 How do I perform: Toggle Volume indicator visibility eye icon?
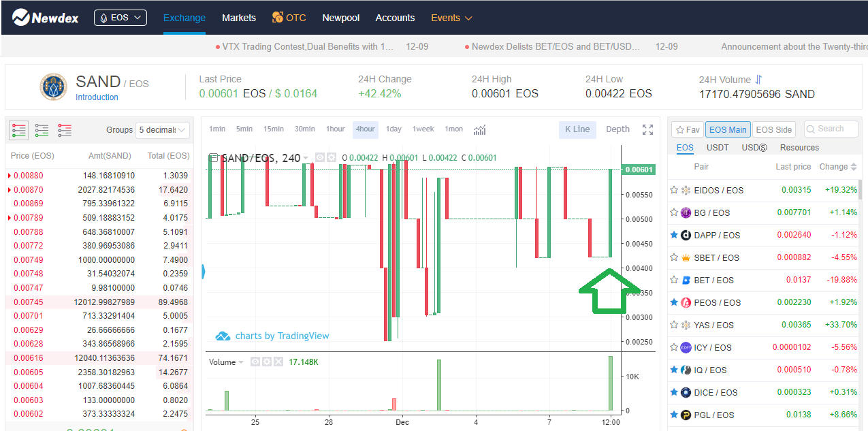[255, 362]
